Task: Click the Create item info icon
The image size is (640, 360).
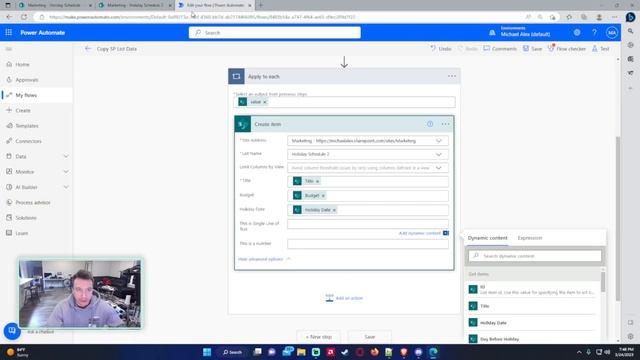Action: point(430,124)
